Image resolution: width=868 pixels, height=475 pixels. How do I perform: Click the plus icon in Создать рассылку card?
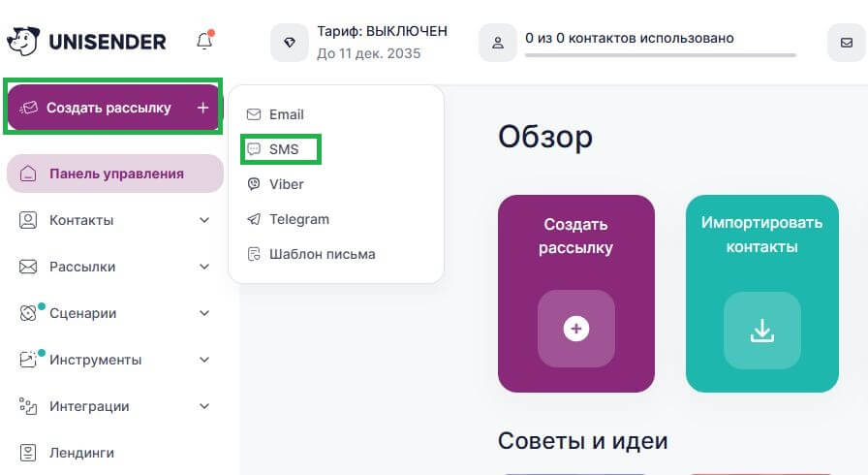tap(576, 329)
